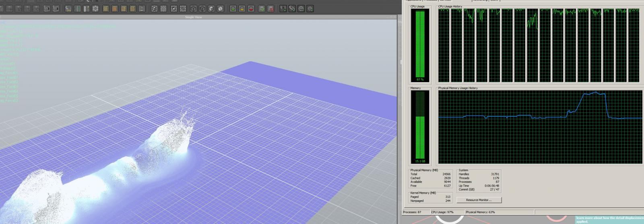
Task: Click the green circle toolbar icon
Action: point(233,8)
